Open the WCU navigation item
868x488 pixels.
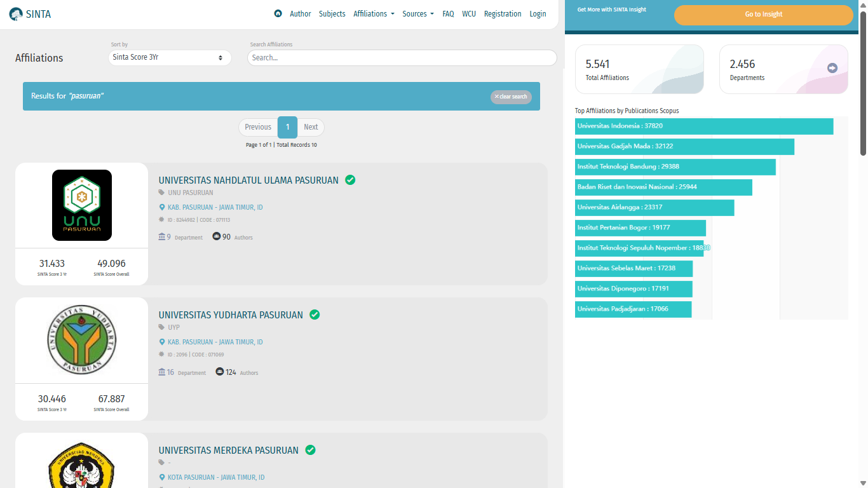[x=469, y=13]
